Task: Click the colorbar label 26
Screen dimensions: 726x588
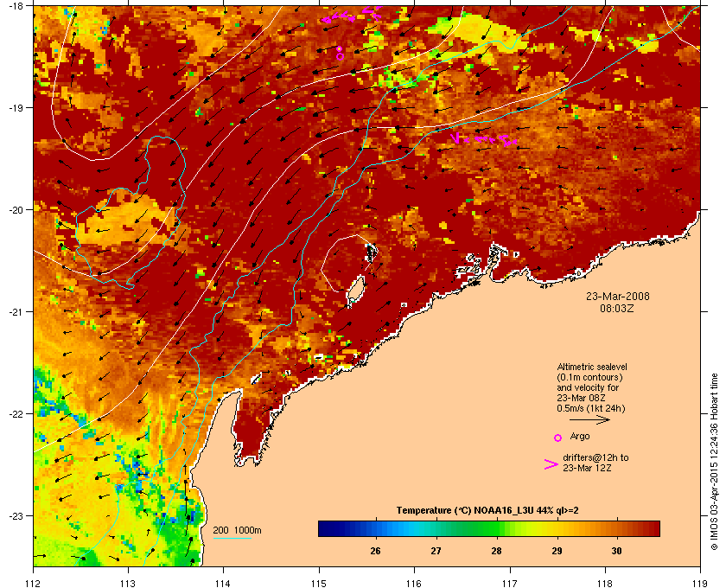Action: click(x=375, y=551)
